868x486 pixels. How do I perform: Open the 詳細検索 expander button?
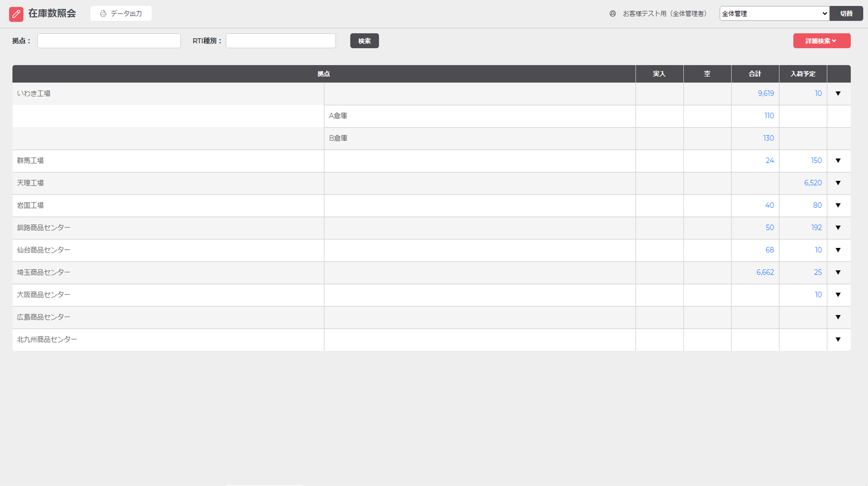822,40
